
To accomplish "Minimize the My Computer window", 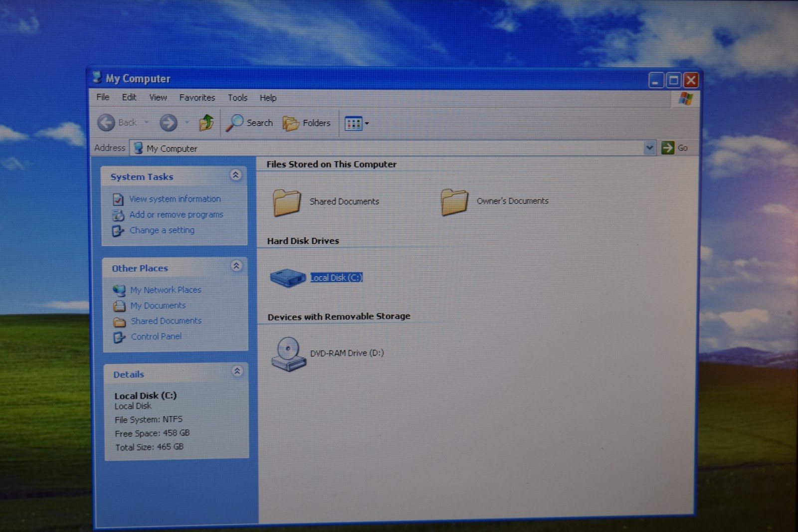I will click(x=656, y=80).
